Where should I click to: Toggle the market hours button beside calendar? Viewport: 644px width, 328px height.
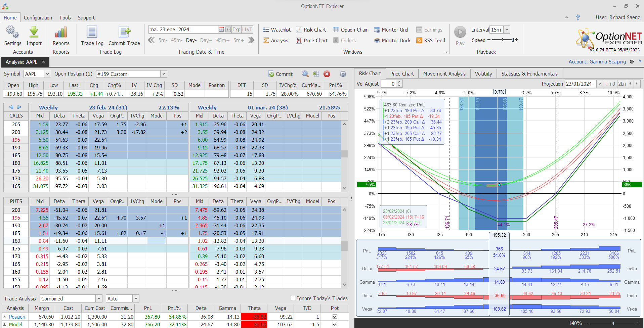[228, 30]
